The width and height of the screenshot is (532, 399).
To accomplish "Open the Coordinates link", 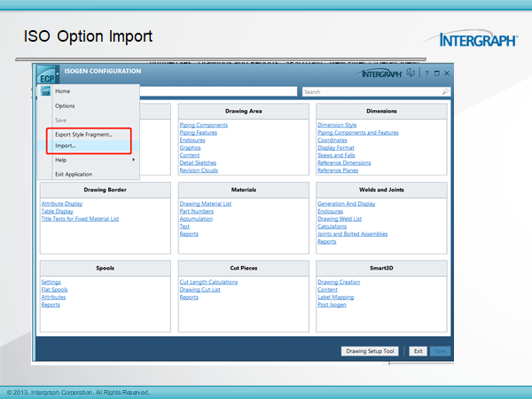I will click(332, 140).
